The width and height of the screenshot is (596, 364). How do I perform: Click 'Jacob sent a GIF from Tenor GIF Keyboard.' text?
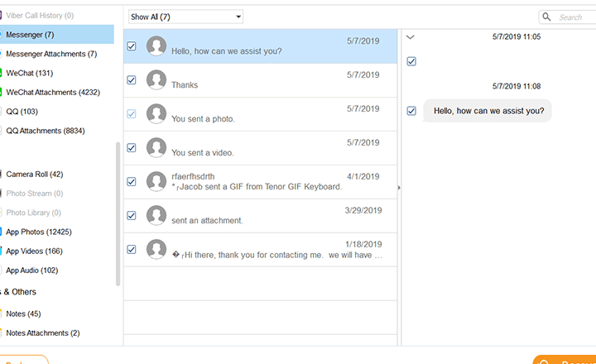coord(261,187)
